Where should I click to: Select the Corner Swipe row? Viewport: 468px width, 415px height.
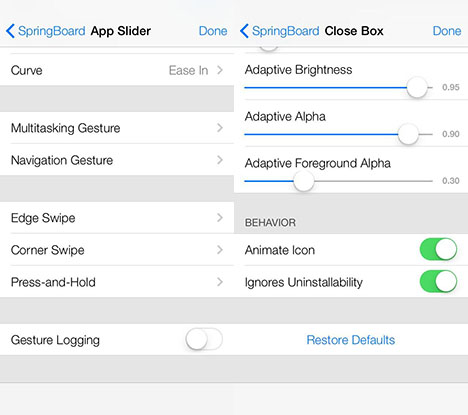(x=117, y=250)
